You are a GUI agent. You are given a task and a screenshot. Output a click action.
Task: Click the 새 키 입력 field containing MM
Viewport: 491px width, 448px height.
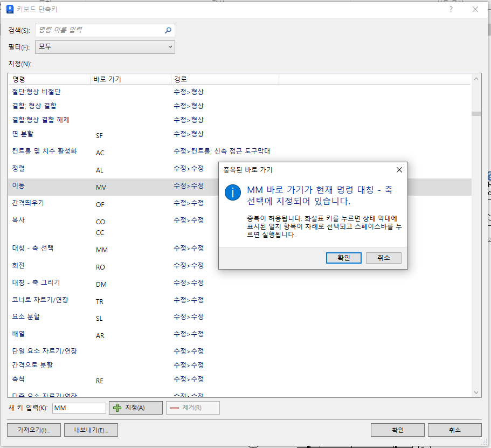coord(78,408)
